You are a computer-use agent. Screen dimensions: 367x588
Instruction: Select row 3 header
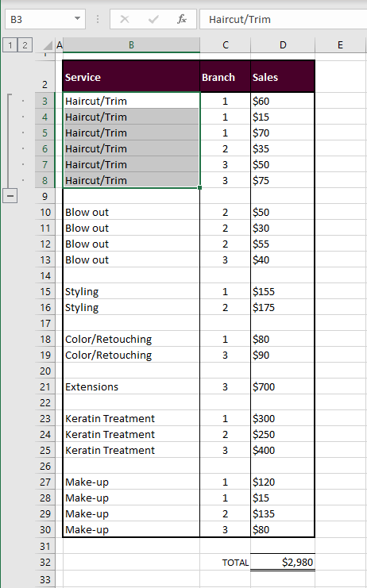click(45, 102)
